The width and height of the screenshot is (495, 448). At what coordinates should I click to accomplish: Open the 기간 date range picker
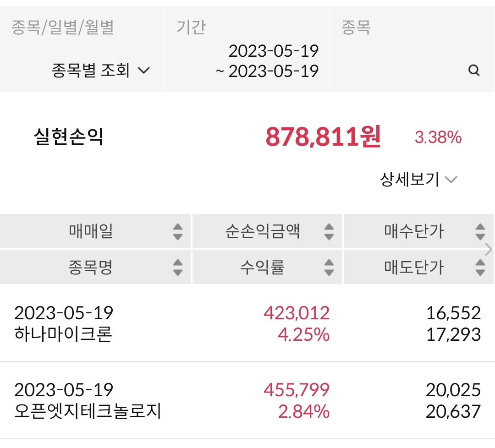pos(267,61)
